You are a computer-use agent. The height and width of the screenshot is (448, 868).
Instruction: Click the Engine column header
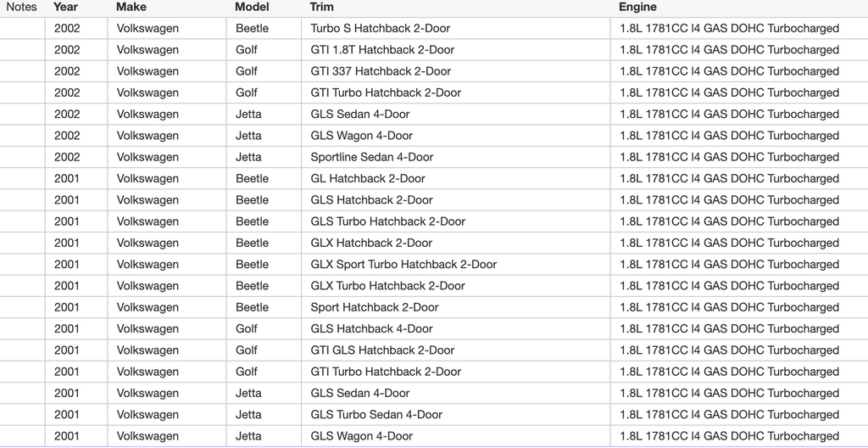click(637, 7)
